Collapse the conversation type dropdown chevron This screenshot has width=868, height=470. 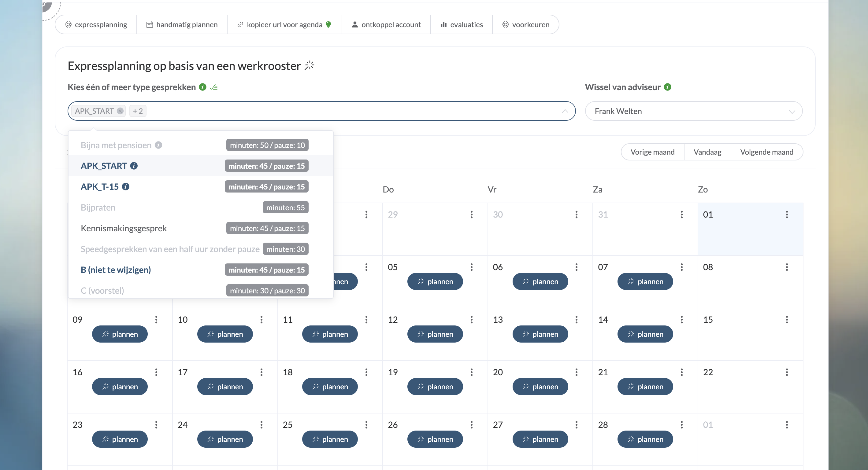[x=565, y=111]
